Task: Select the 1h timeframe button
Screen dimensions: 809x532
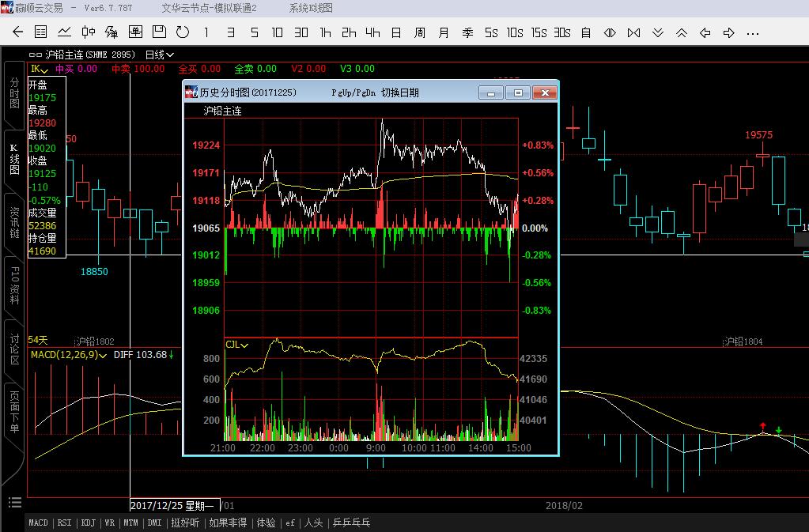Action: 325,32
